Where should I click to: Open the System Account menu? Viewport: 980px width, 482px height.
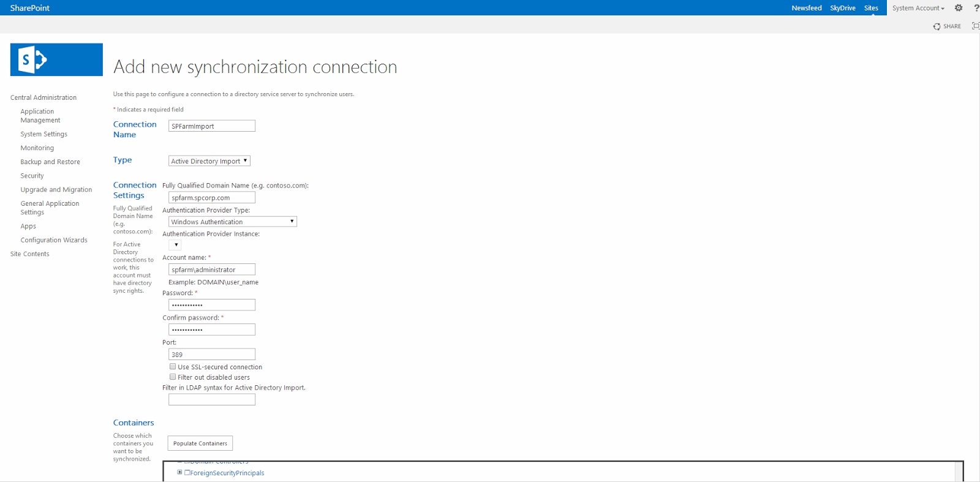pos(918,8)
